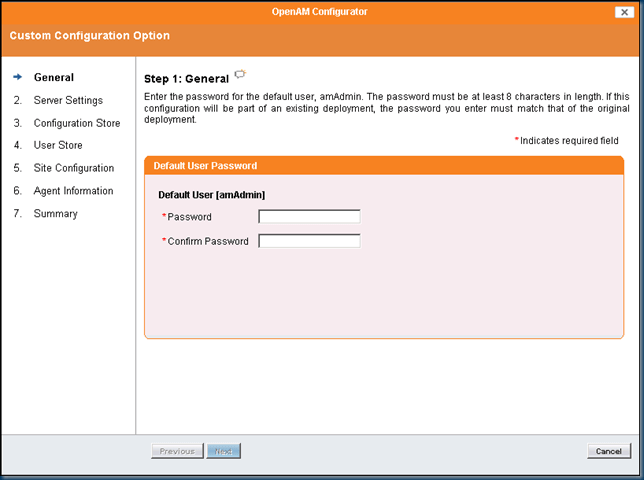The image size is (644, 480).
Task: Click inside the Password input field
Action: [x=309, y=216]
